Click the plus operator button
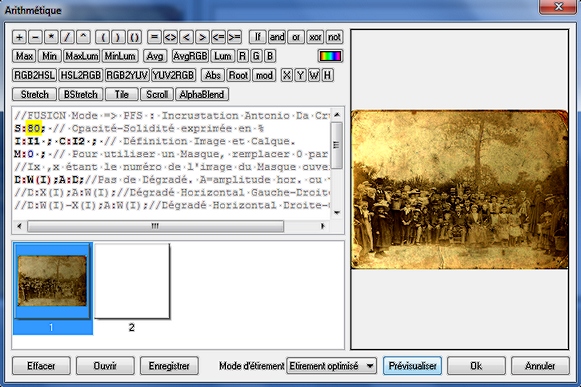 click(19, 37)
